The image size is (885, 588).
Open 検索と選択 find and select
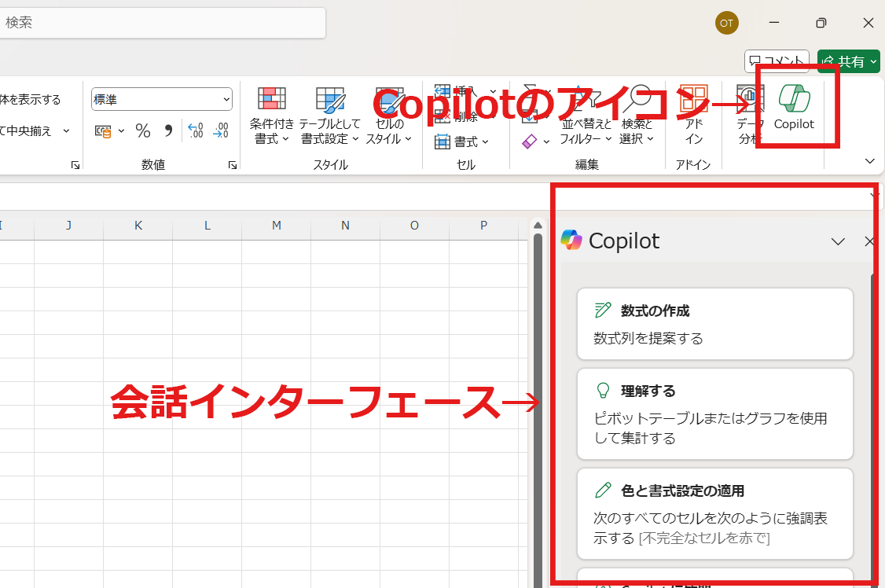(x=637, y=115)
